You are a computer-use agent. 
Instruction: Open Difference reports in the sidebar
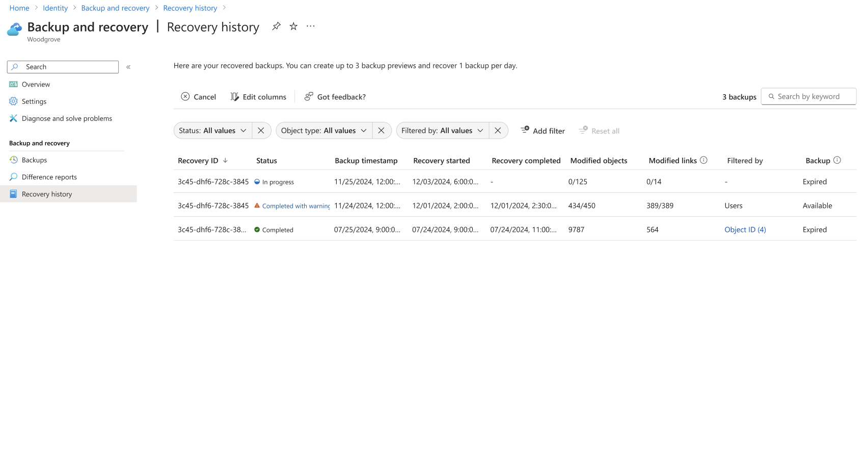(49, 177)
